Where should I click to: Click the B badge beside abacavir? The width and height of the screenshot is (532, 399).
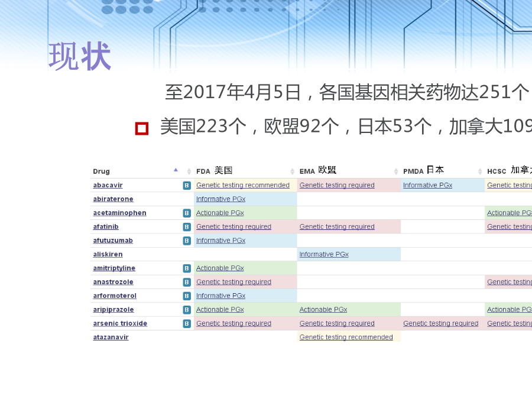click(x=187, y=185)
